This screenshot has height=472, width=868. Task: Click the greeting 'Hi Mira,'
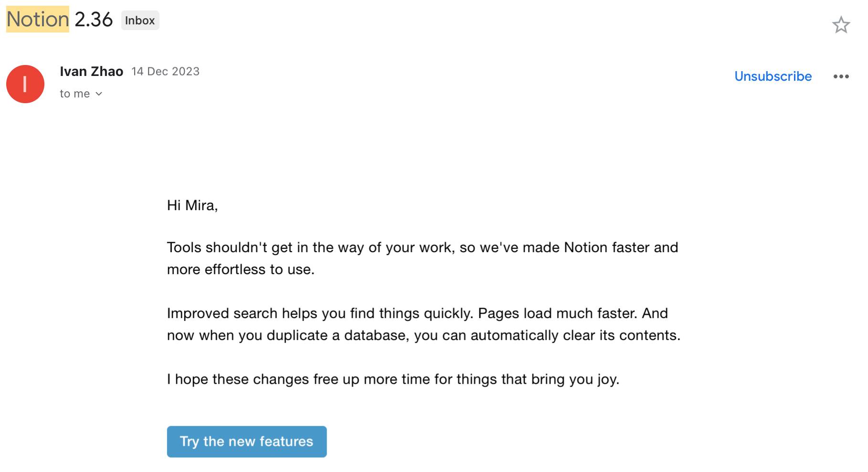click(192, 205)
